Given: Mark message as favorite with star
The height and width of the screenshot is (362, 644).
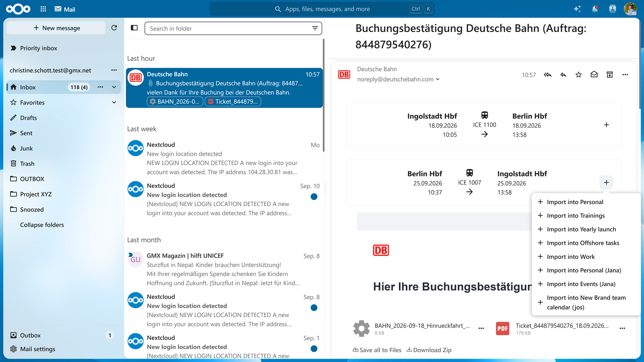Looking at the screenshot, I should tap(579, 75).
